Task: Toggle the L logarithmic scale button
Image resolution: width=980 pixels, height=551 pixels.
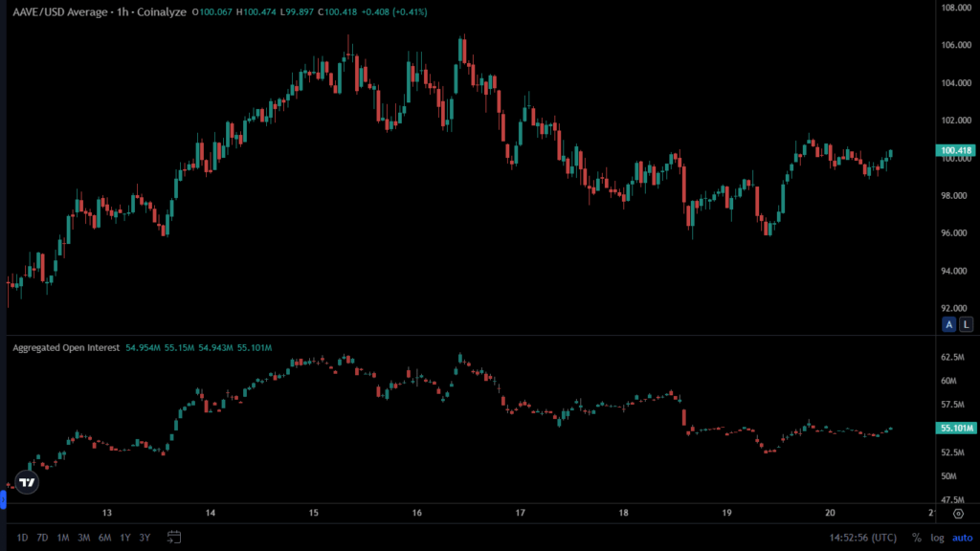Action: (966, 324)
